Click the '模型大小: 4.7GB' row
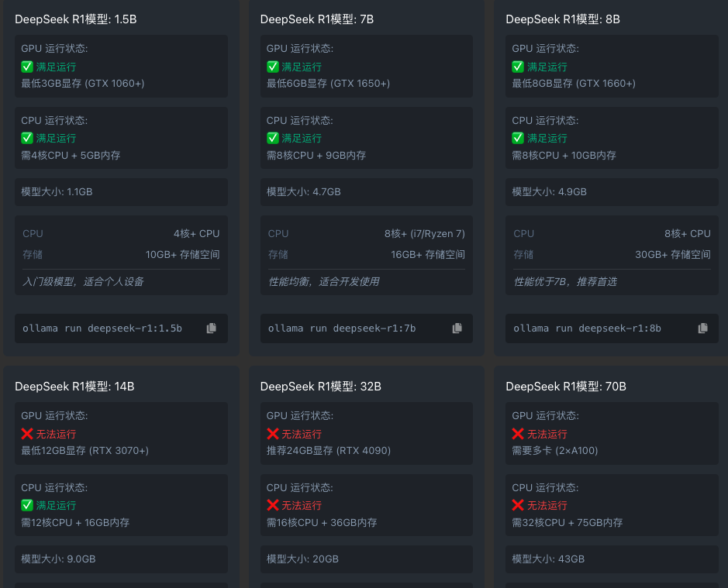This screenshot has height=588, width=728. tap(367, 192)
